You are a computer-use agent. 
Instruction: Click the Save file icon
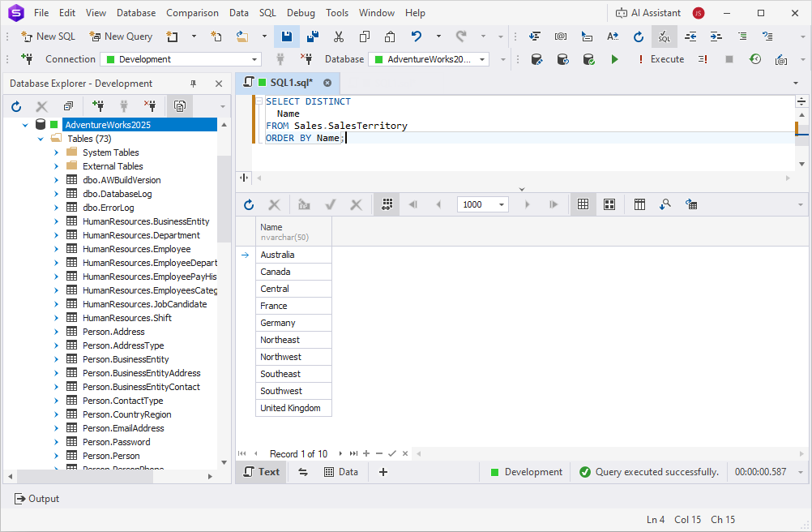tap(286, 36)
